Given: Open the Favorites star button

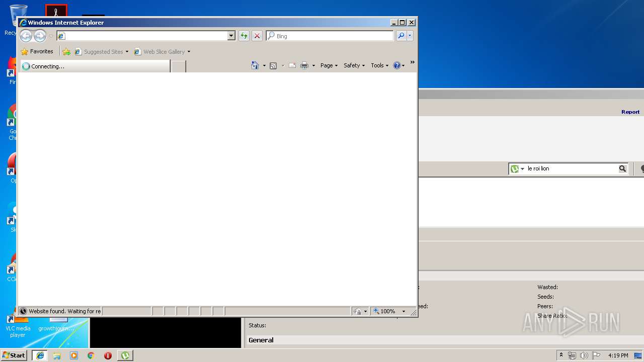Looking at the screenshot, I should [x=37, y=51].
